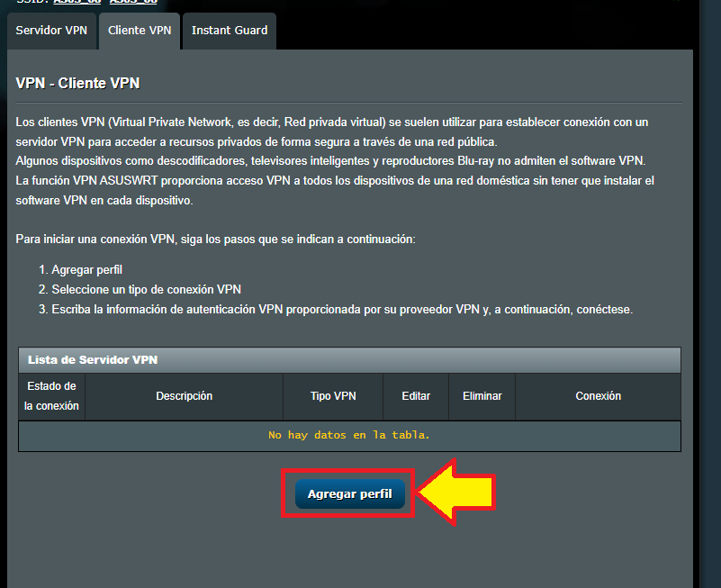Select the Instant Guard tab
Viewport: 721px width, 588px height.
coord(229,31)
